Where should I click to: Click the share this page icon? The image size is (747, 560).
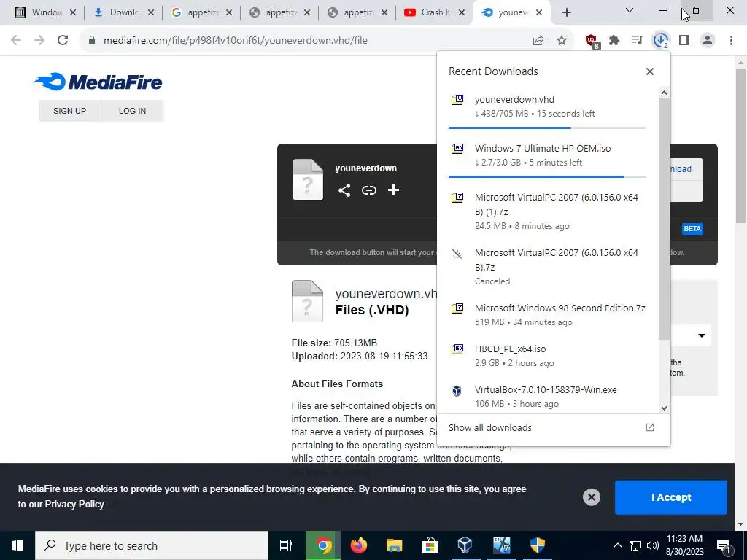point(538,41)
